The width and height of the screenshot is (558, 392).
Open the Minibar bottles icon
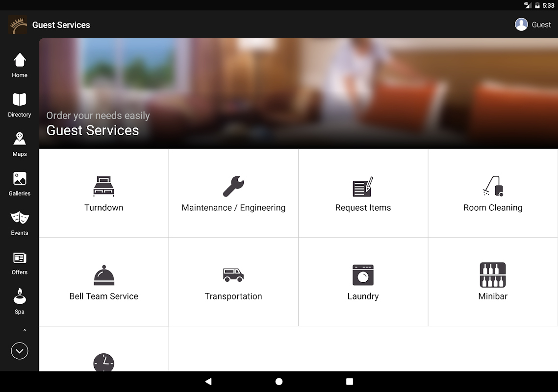493,275
